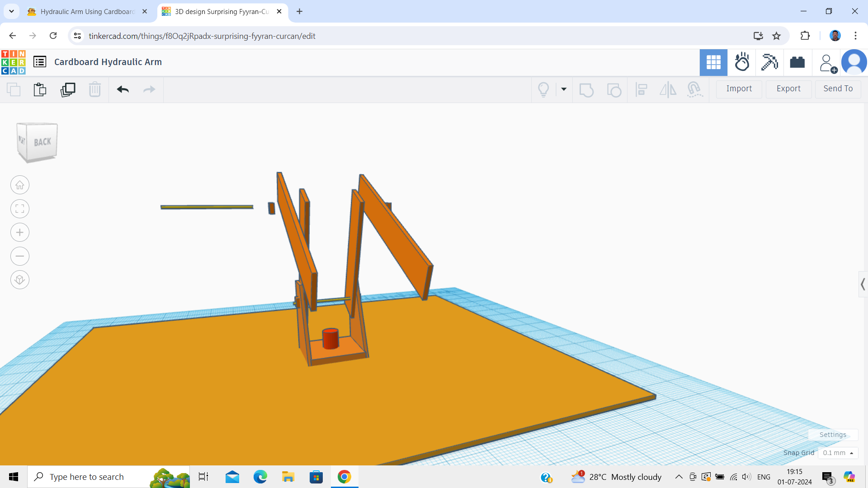The image size is (868, 488).
Task: Click the Import button
Action: tap(739, 89)
